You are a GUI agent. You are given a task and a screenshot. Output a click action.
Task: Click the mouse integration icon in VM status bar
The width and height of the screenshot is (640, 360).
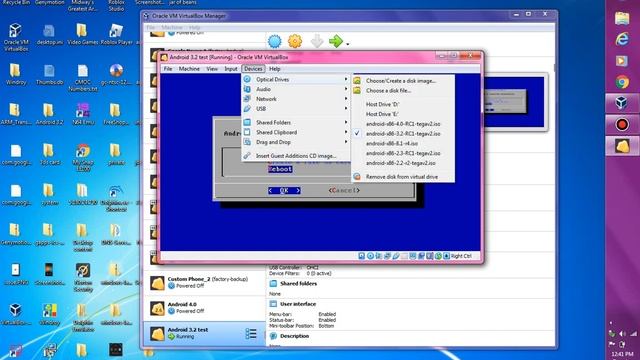point(438,256)
